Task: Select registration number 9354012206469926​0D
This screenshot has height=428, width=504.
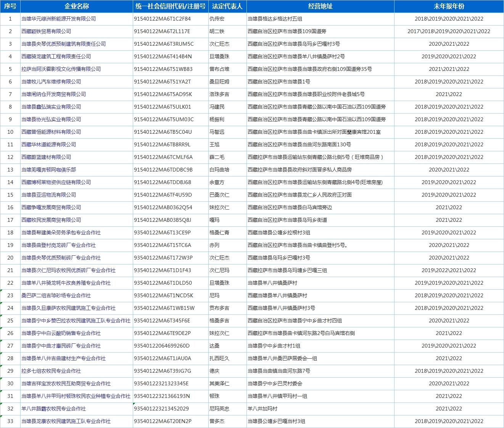Action: pyautogui.click(x=162, y=346)
